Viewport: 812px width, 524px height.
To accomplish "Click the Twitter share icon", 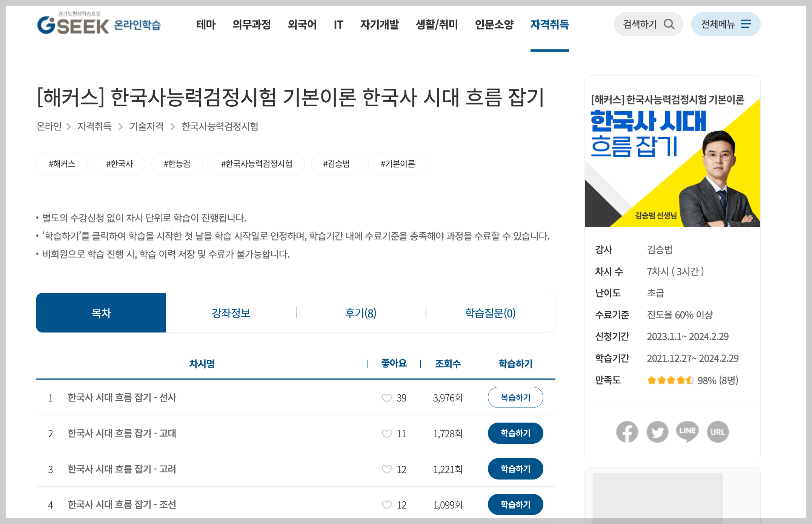I will pyautogui.click(x=657, y=432).
